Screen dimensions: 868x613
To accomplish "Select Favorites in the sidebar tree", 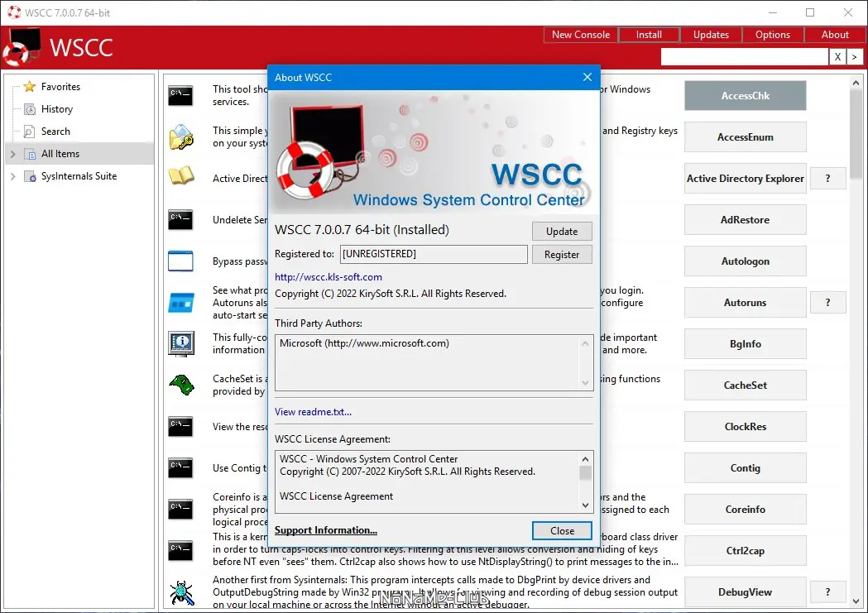I will pyautogui.click(x=60, y=86).
